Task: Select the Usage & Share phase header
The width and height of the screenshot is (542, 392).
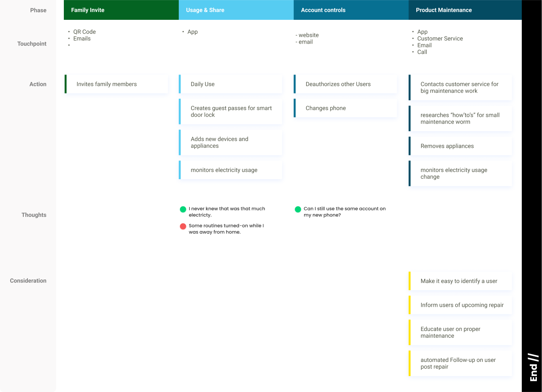Action: [236, 10]
